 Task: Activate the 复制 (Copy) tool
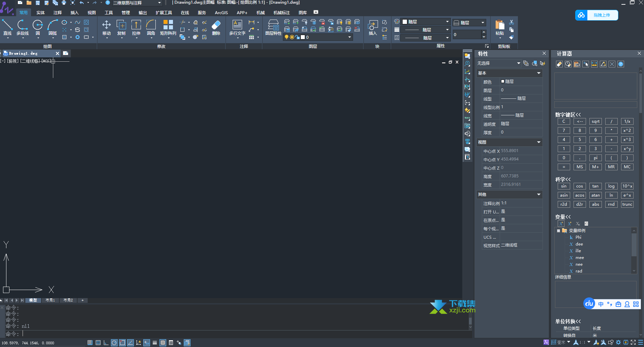click(x=121, y=27)
